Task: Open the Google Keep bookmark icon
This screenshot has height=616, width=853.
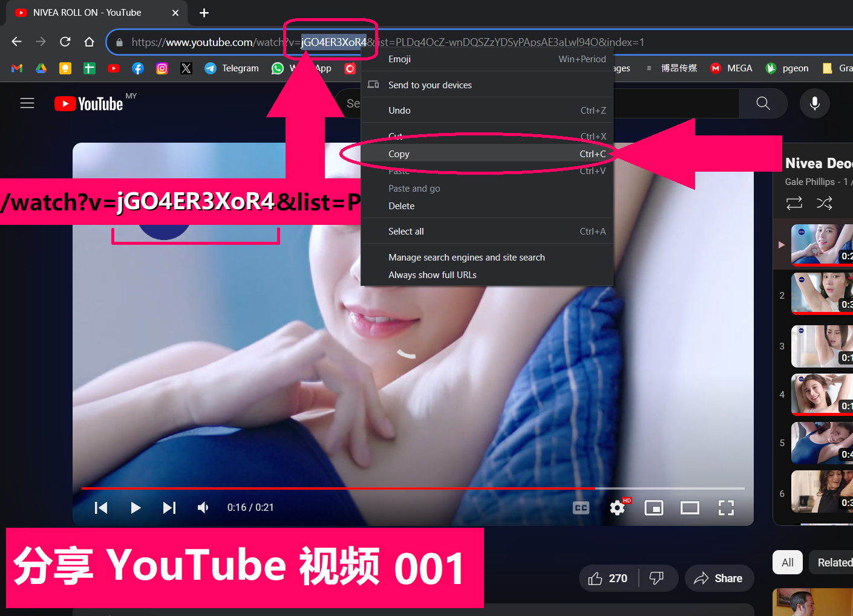Action: click(x=65, y=68)
